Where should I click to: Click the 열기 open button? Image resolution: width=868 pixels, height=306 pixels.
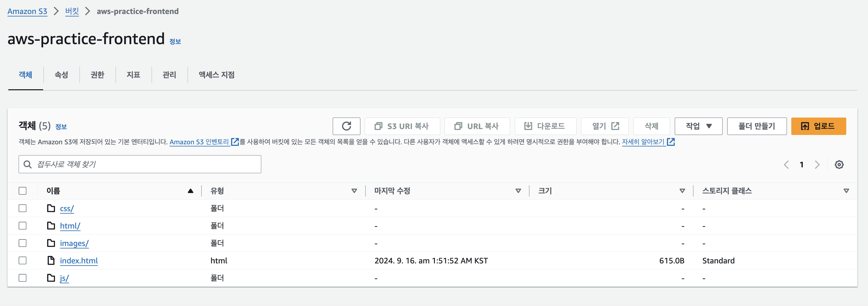click(x=605, y=126)
